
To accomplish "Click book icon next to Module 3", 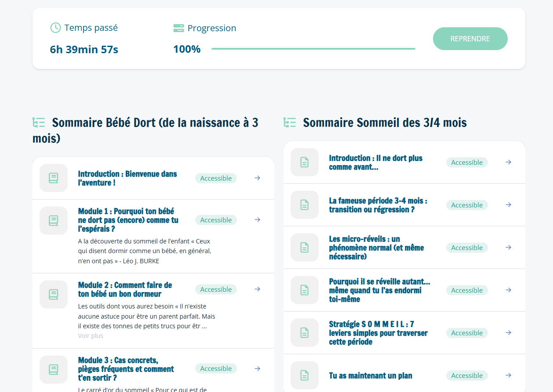I will pos(54,369).
